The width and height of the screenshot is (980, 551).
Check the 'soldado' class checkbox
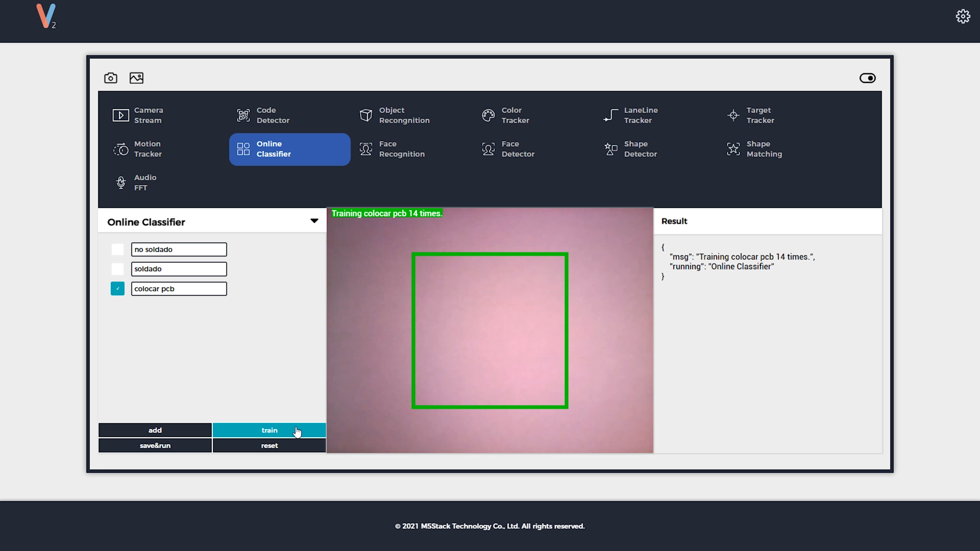tap(118, 269)
